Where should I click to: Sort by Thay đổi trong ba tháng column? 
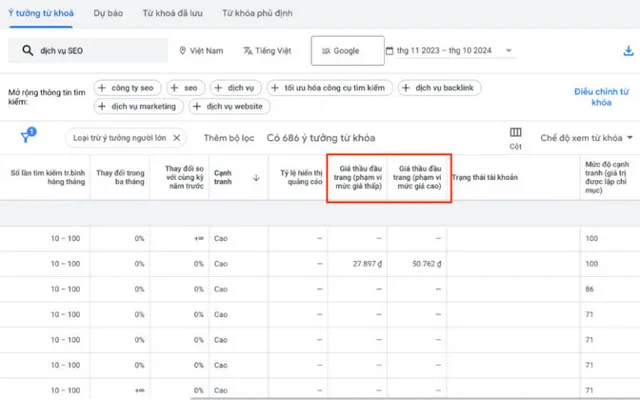(x=120, y=177)
